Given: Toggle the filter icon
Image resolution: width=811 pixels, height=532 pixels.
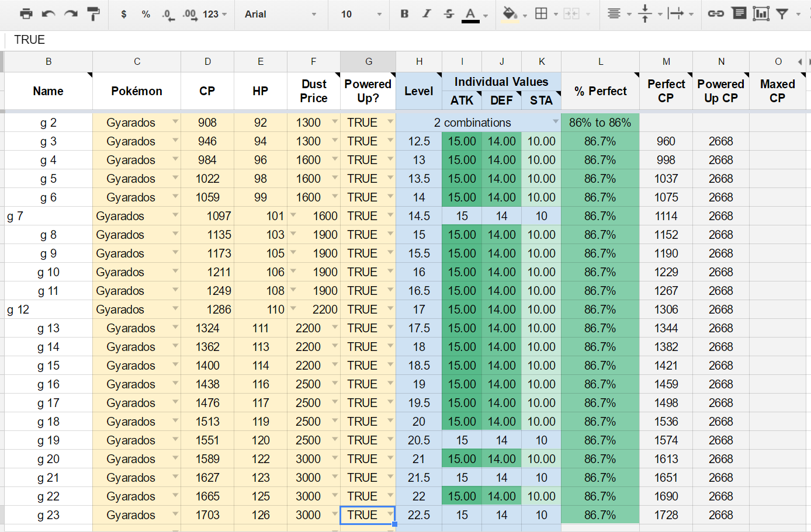Looking at the screenshot, I should pos(782,14).
